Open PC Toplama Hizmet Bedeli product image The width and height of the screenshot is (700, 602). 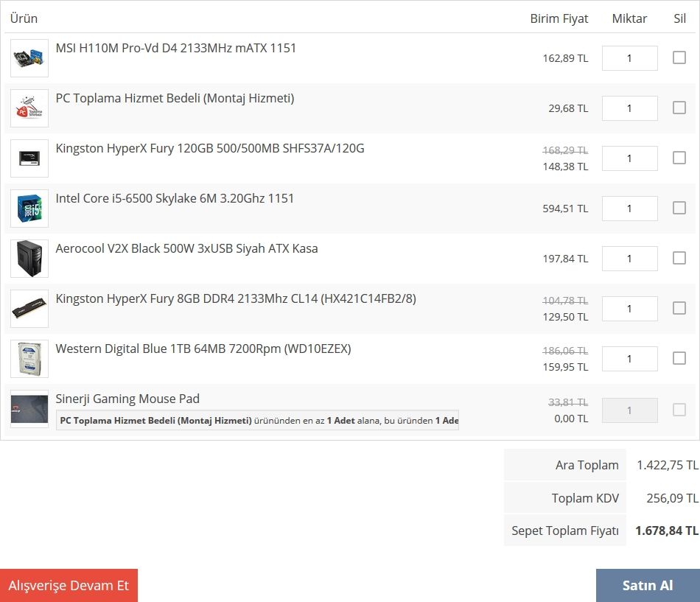tap(29, 108)
